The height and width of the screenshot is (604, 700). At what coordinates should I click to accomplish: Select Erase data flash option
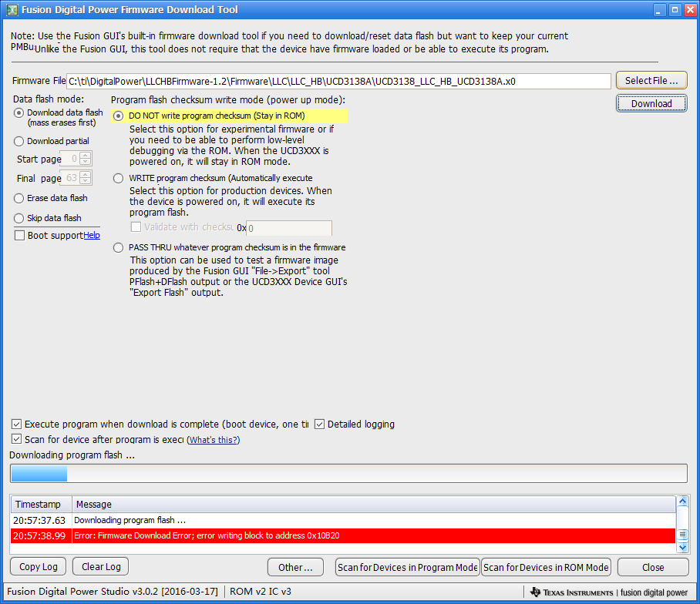click(19, 198)
